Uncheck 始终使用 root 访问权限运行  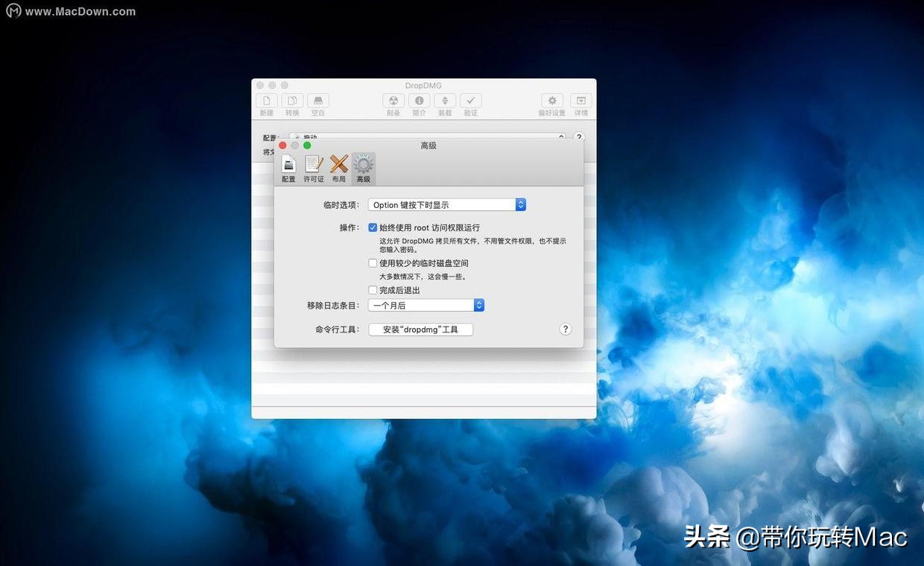[373, 227]
